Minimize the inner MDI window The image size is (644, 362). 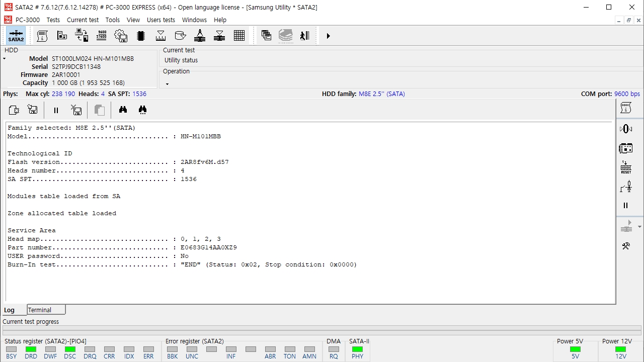[x=619, y=20]
